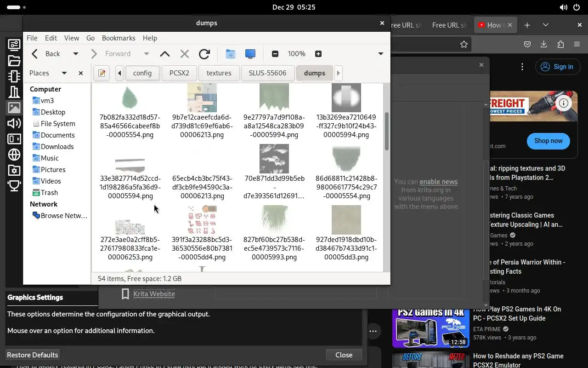Zoom out file icons with minus button
Screen dimensions: 588x368
(275, 54)
